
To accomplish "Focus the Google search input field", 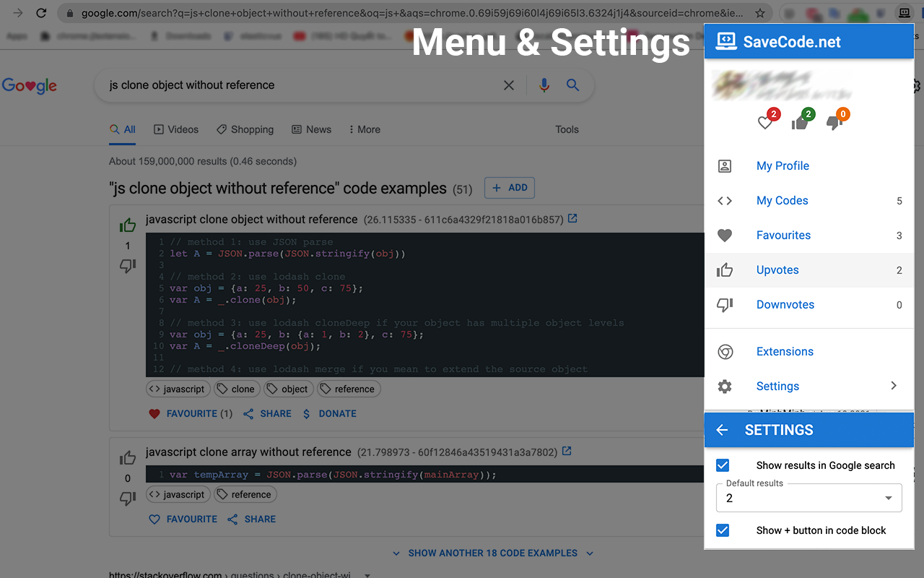I will point(303,85).
